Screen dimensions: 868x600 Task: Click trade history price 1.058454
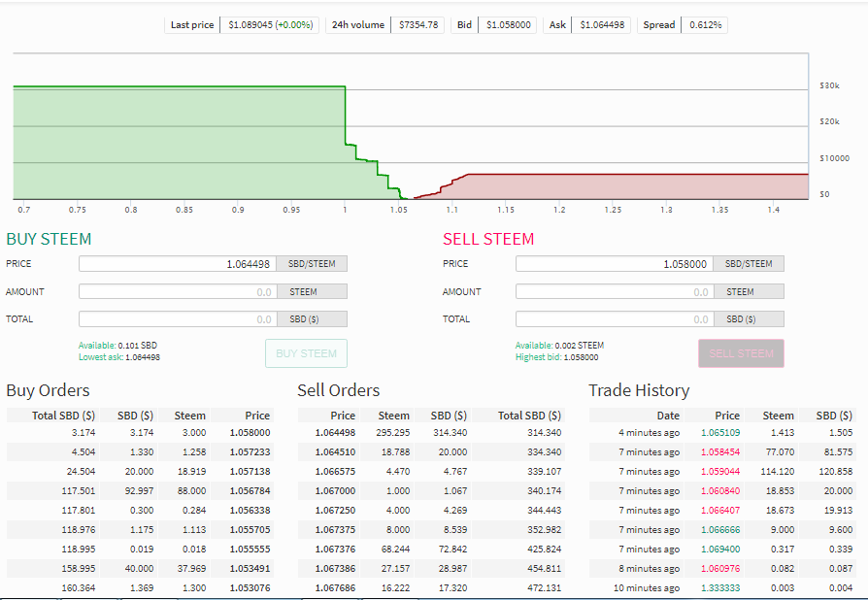[x=720, y=451]
